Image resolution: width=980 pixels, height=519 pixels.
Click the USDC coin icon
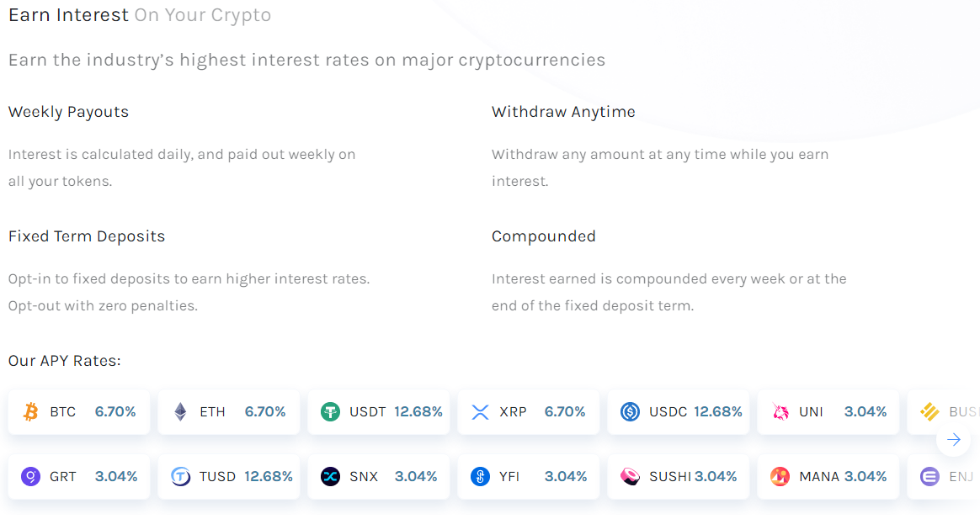(x=631, y=411)
